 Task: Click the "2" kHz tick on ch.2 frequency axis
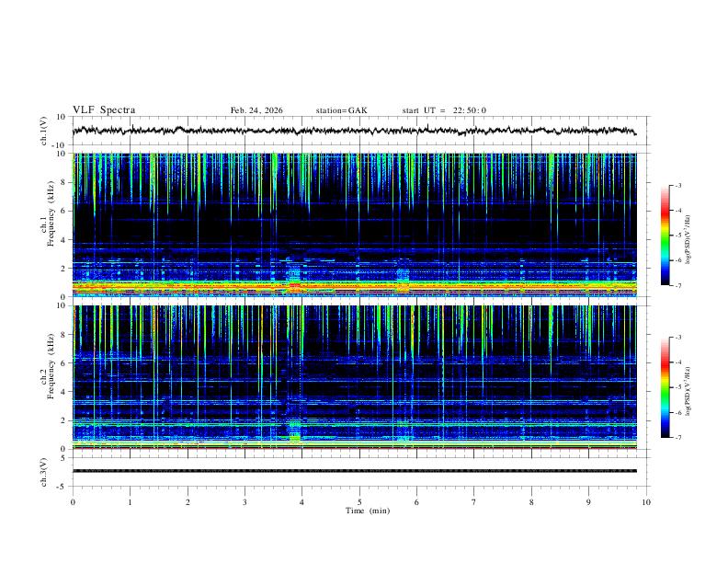tap(64, 420)
